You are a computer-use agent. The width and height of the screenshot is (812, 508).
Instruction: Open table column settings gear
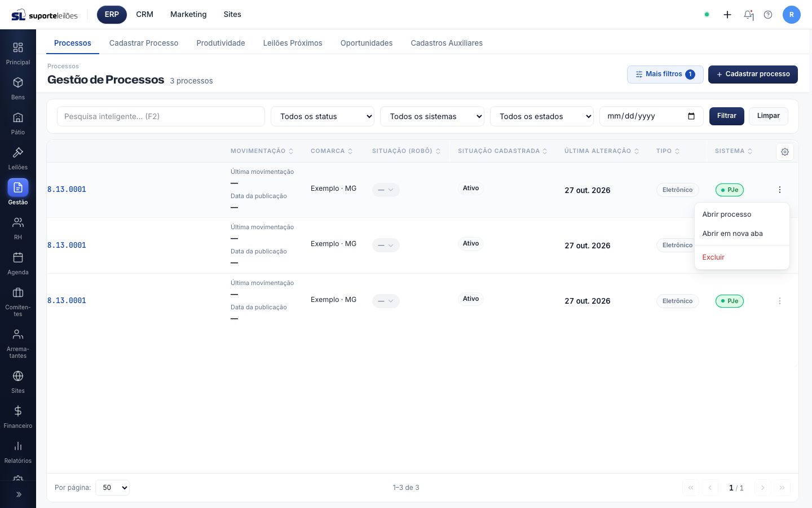(785, 151)
